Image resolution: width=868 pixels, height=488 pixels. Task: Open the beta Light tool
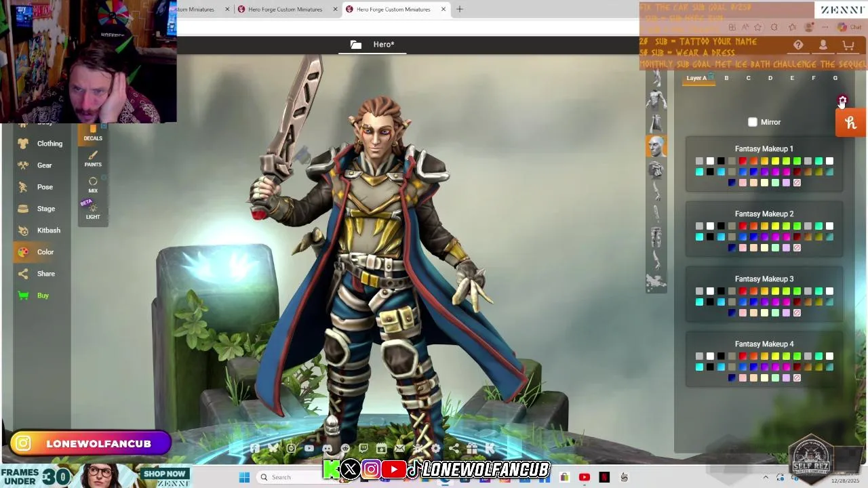pyautogui.click(x=93, y=211)
